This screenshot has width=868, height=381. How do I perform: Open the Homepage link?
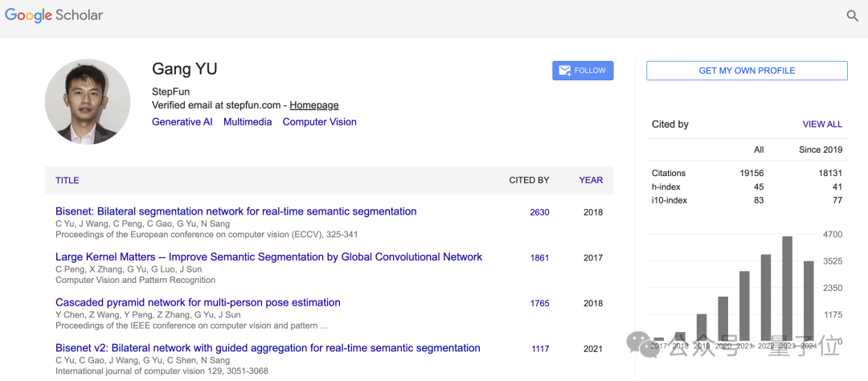(313, 105)
